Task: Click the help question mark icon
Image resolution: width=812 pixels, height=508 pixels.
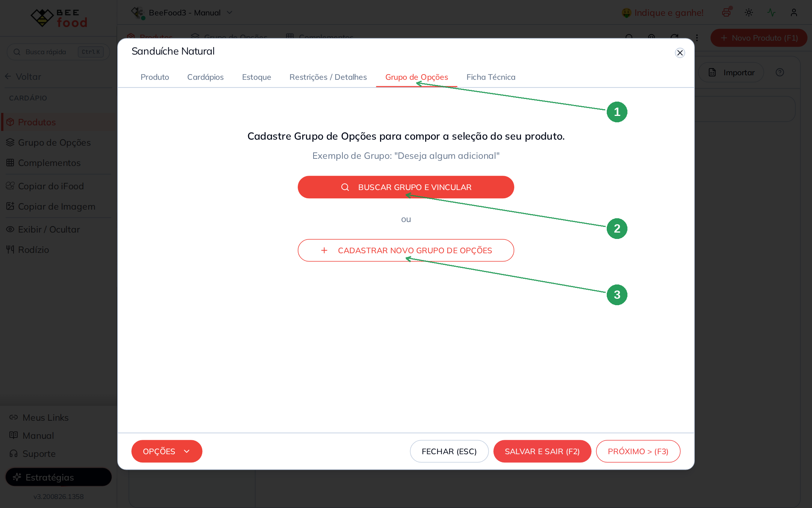Action: [x=780, y=72]
